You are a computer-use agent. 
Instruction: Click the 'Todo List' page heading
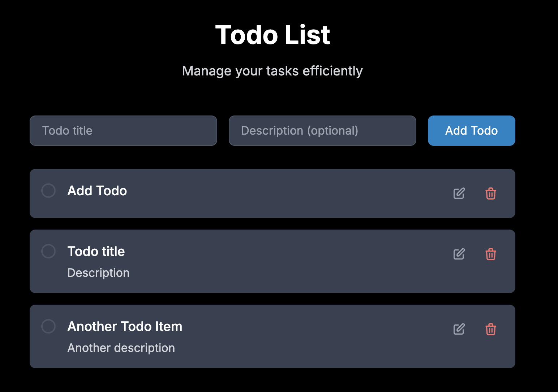point(272,35)
